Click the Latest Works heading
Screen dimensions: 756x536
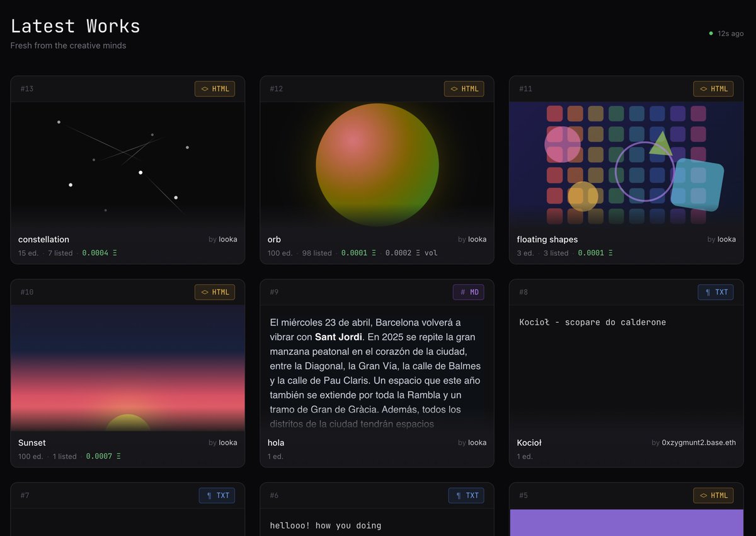tap(76, 26)
